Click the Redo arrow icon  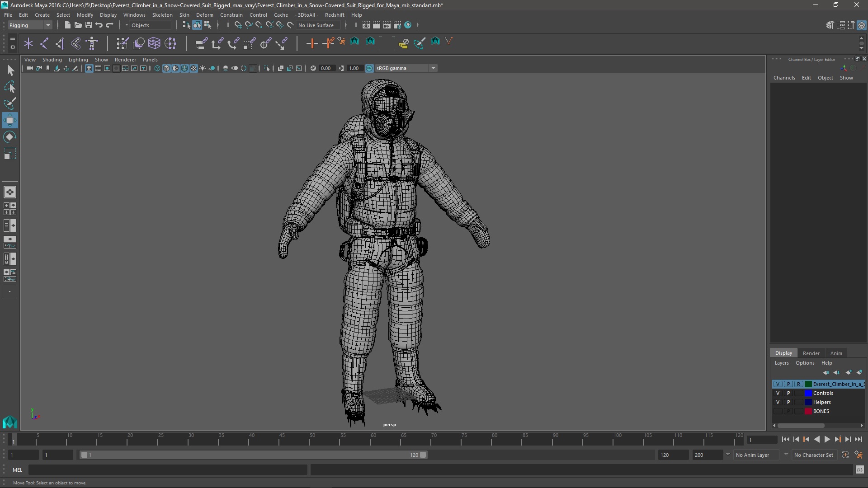[109, 25]
